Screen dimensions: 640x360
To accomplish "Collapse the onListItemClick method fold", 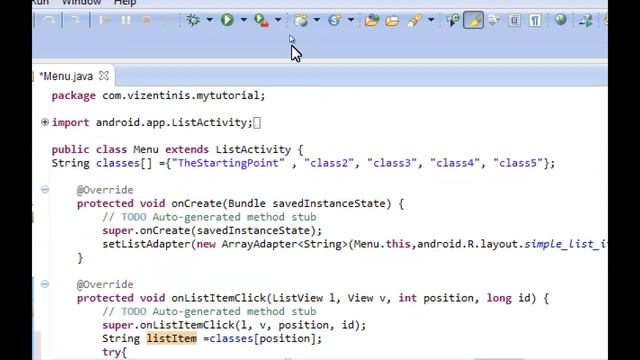I will [x=45, y=284].
